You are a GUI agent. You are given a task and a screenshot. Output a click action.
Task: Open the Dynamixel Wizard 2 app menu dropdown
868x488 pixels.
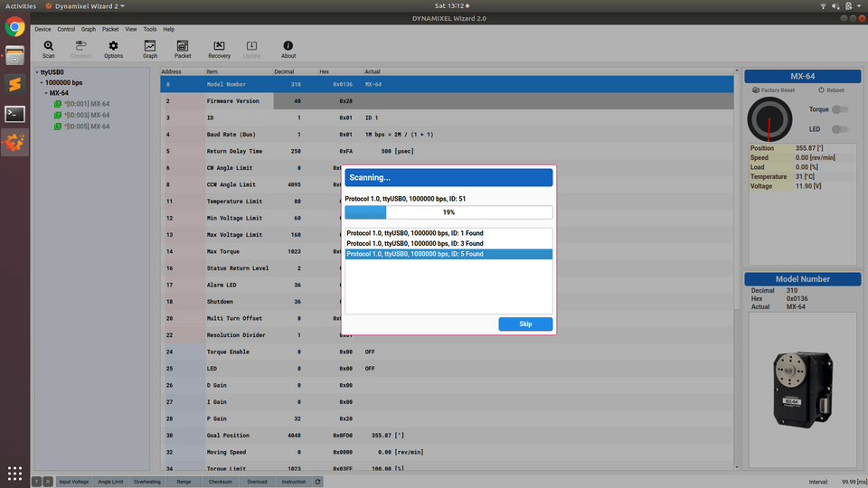(x=85, y=6)
